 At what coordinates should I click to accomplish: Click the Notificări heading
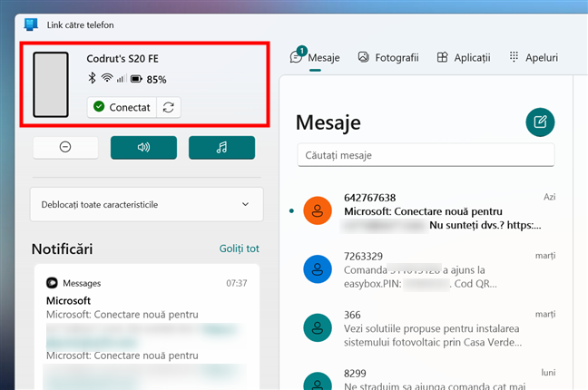click(62, 249)
